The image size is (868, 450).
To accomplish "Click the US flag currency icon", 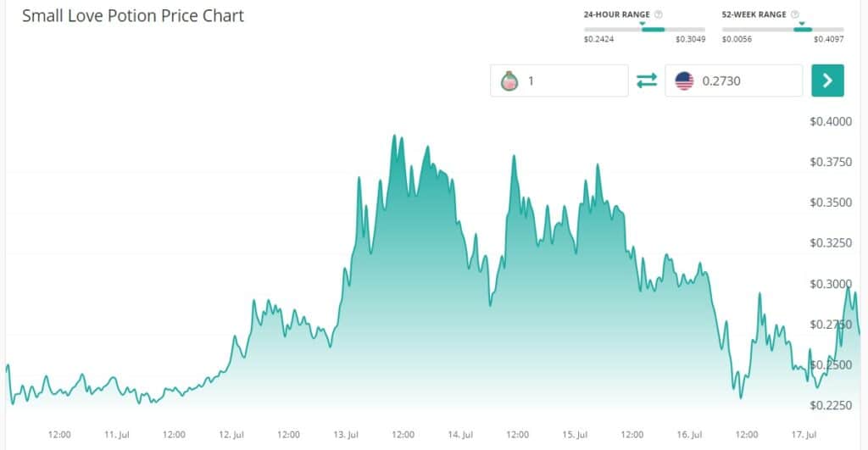I will [684, 81].
